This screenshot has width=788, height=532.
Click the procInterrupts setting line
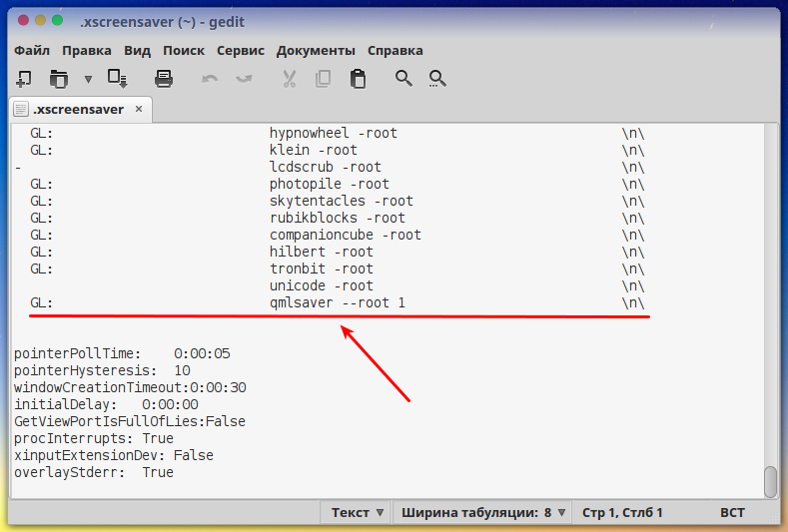click(94, 438)
